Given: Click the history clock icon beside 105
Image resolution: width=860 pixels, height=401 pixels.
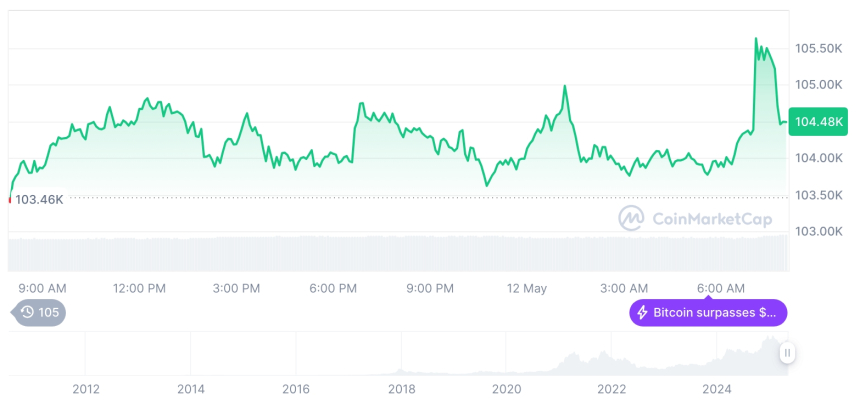Looking at the screenshot, I should 27,313.
